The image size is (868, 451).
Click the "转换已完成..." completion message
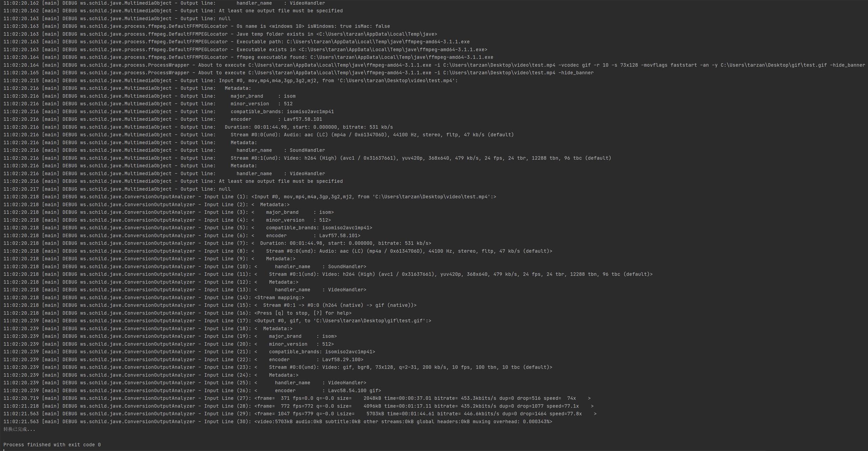(x=19, y=429)
